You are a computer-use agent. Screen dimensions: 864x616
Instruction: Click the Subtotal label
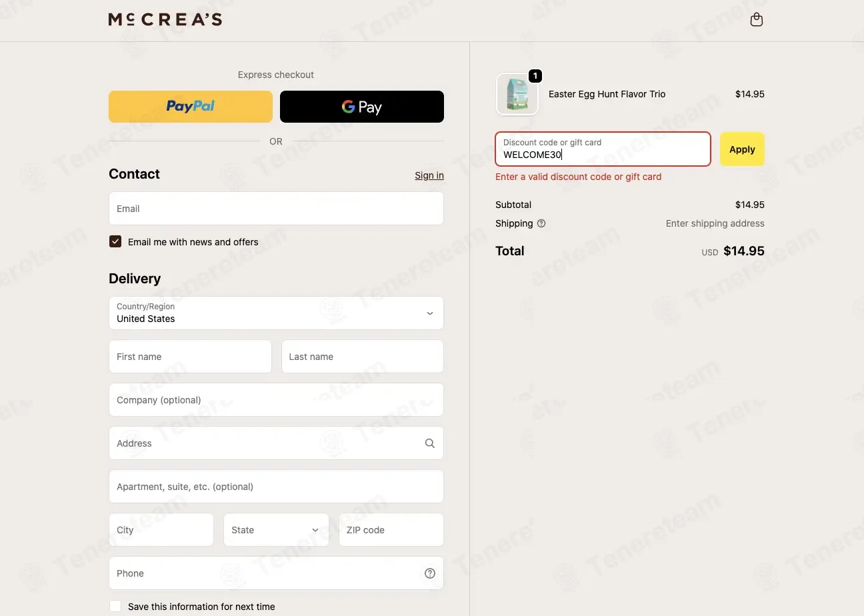(x=513, y=205)
